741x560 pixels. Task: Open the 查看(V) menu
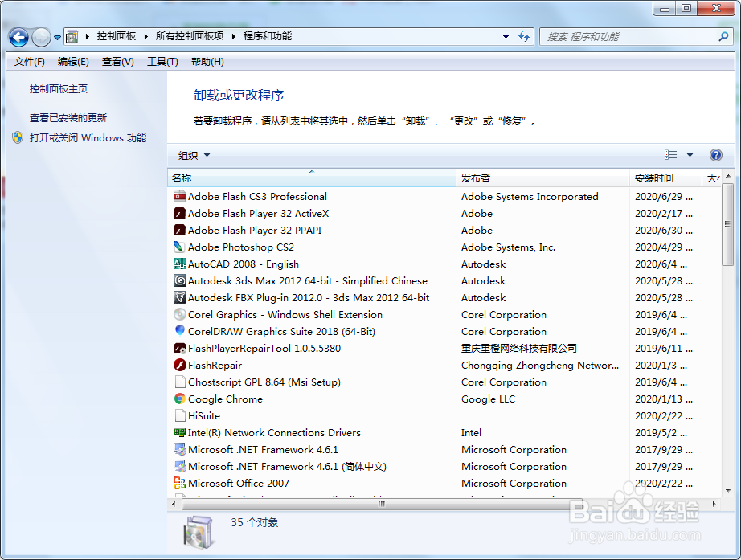pos(117,62)
